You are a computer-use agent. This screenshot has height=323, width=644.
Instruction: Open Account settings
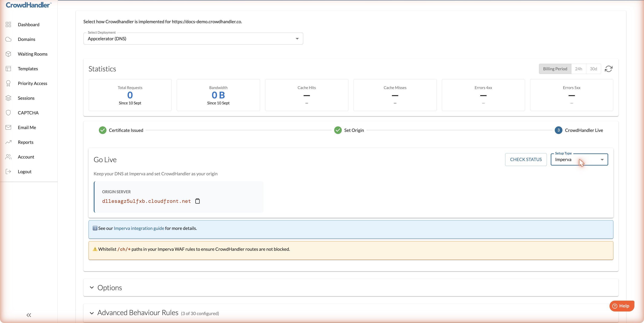26,157
